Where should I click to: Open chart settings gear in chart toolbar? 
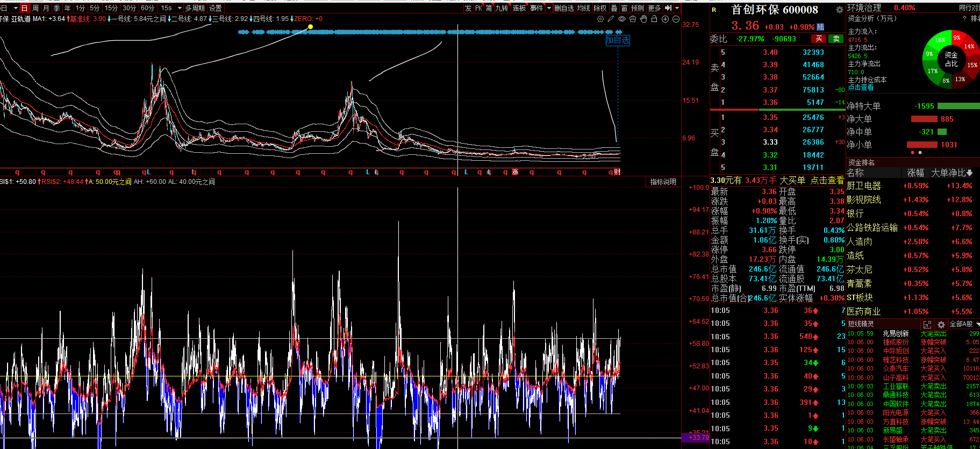click(600, 19)
